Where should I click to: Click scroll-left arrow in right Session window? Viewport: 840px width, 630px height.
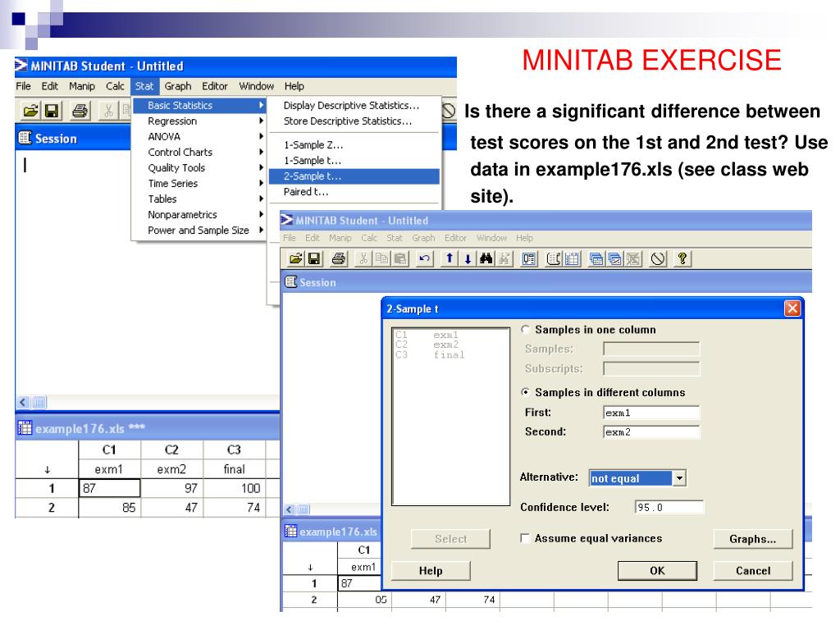290,509
